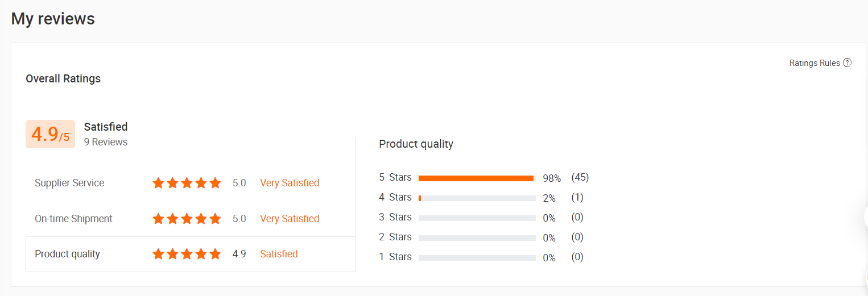
Task: Click the (1) four-star review count
Action: [x=577, y=197]
